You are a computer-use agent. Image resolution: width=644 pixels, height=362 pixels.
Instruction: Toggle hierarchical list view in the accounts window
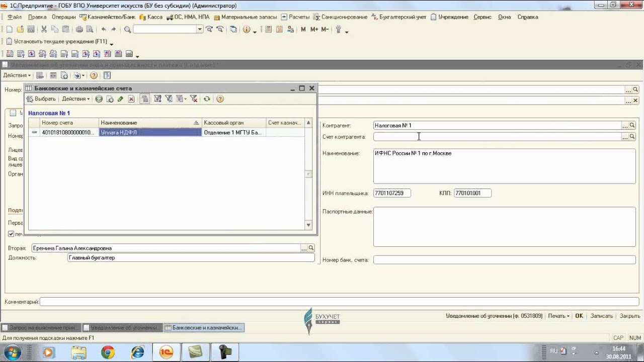tap(145, 99)
